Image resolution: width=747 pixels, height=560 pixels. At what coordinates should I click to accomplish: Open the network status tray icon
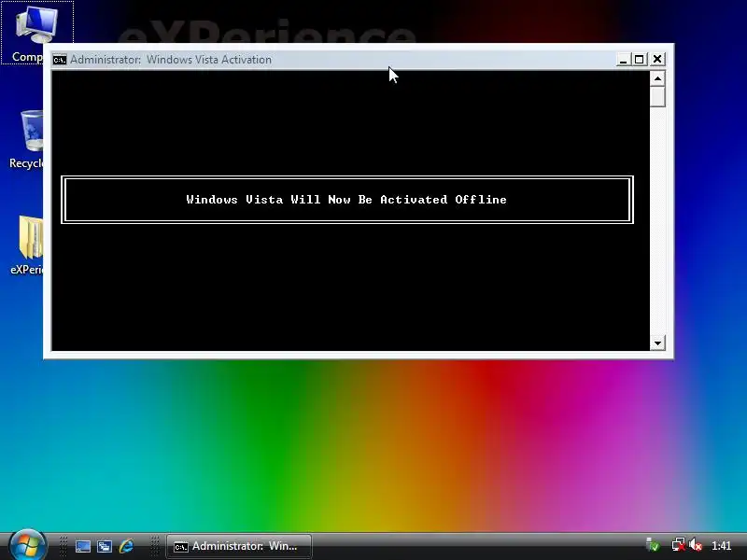pos(678,545)
